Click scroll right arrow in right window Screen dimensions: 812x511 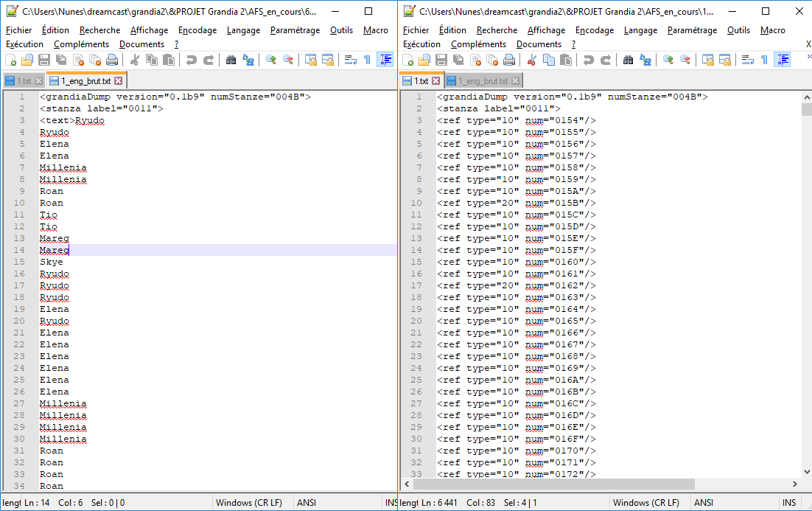[795, 484]
